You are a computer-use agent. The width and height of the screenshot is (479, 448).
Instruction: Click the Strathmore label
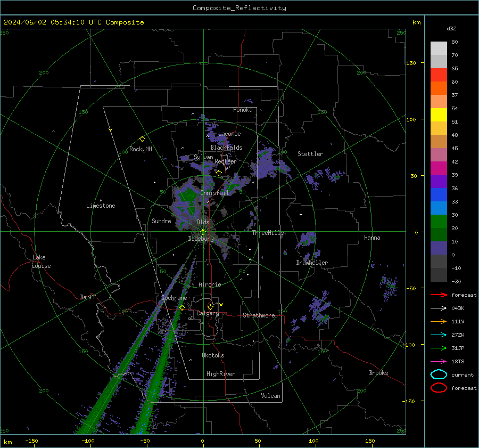pyautogui.click(x=259, y=315)
